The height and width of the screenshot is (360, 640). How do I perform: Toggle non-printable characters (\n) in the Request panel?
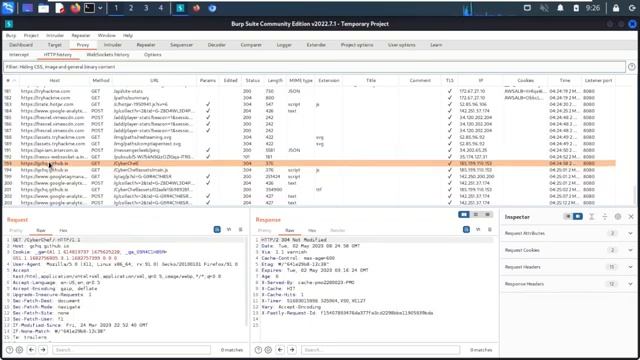229,229
